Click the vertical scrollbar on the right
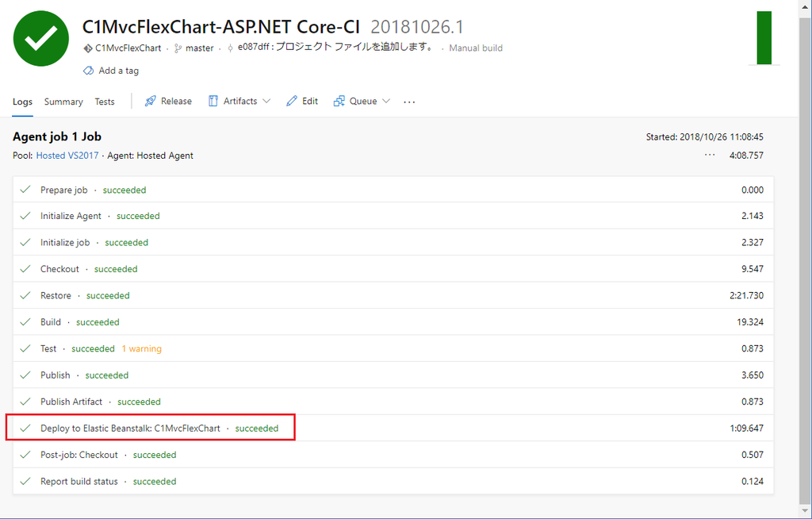 click(806, 259)
